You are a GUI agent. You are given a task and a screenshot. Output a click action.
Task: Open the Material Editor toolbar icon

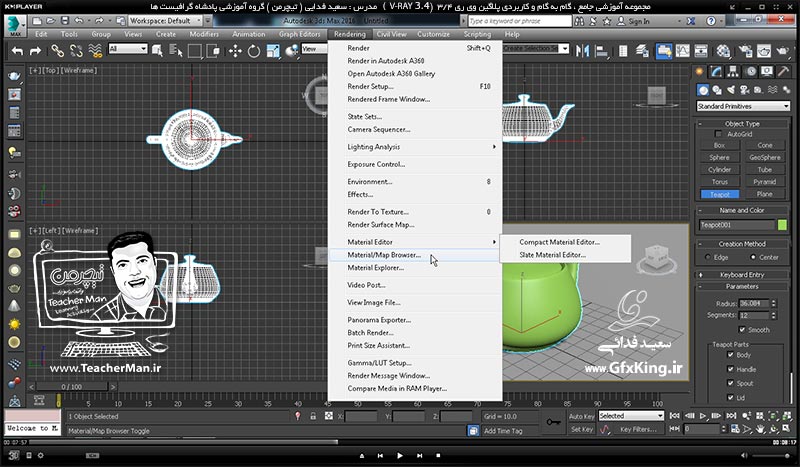723,51
